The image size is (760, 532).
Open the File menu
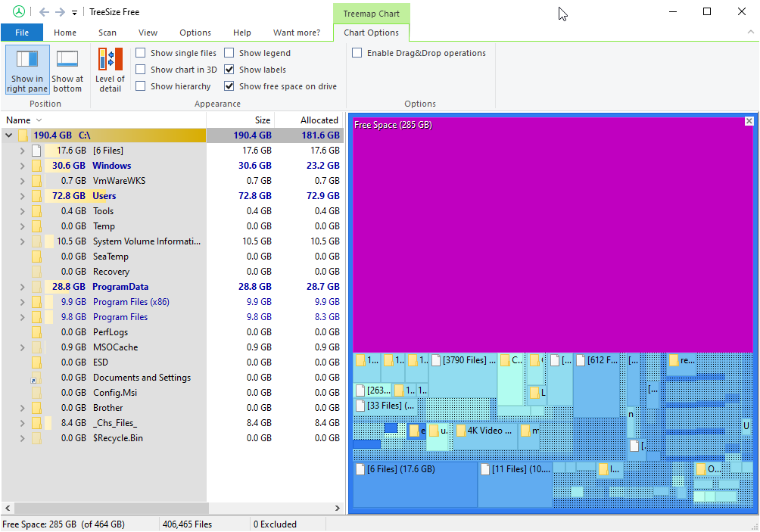click(22, 33)
